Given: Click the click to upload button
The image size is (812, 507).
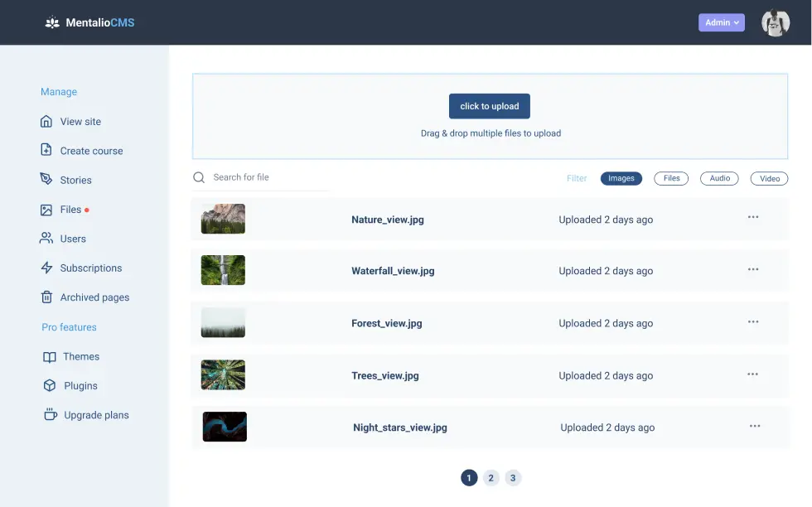Looking at the screenshot, I should click(489, 106).
